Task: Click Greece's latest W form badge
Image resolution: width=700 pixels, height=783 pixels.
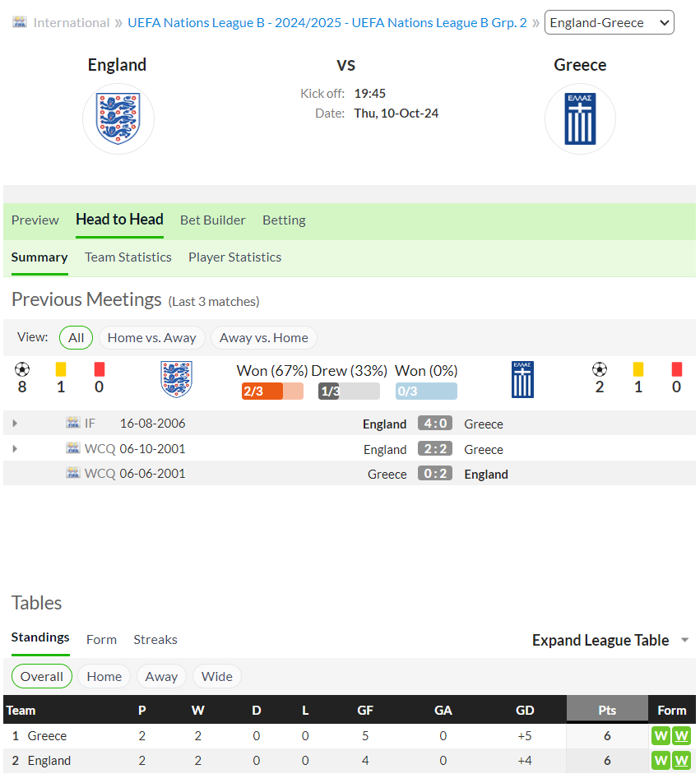Action: 681,735
